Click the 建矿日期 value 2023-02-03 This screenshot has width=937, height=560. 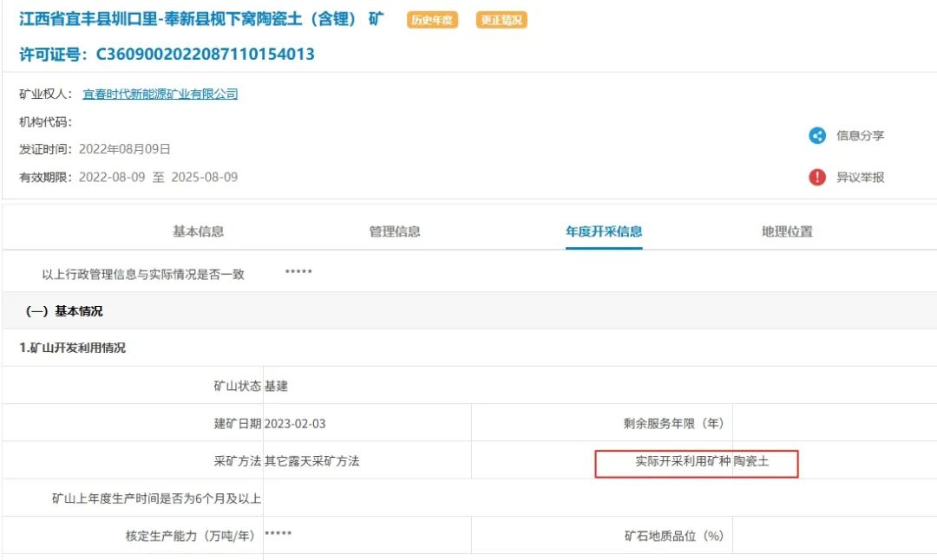pyautogui.click(x=295, y=424)
